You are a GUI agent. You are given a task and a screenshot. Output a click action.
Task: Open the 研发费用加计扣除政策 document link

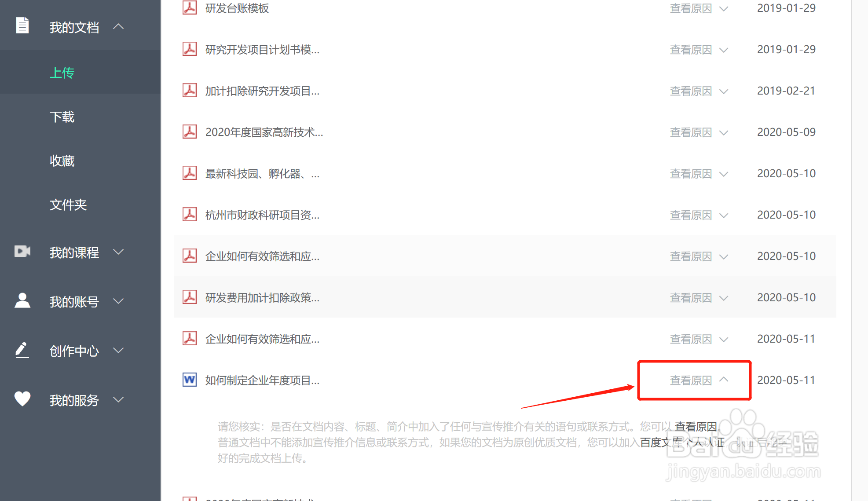pos(263,298)
